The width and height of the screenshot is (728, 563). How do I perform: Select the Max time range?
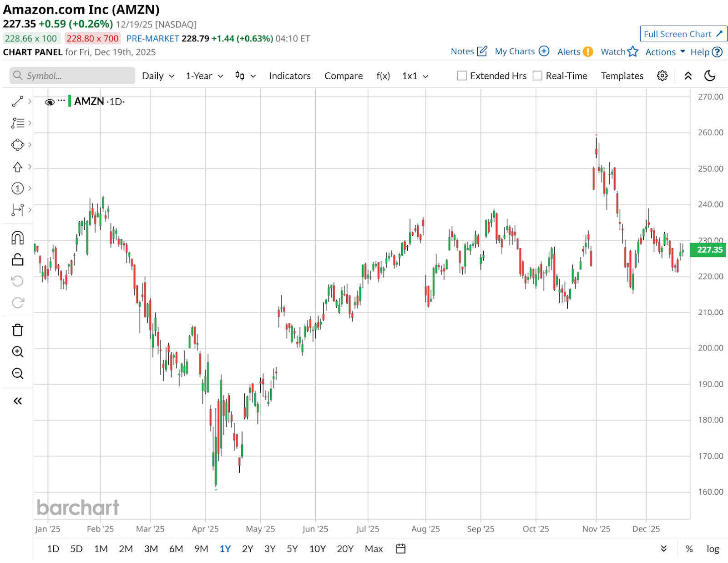point(374,549)
